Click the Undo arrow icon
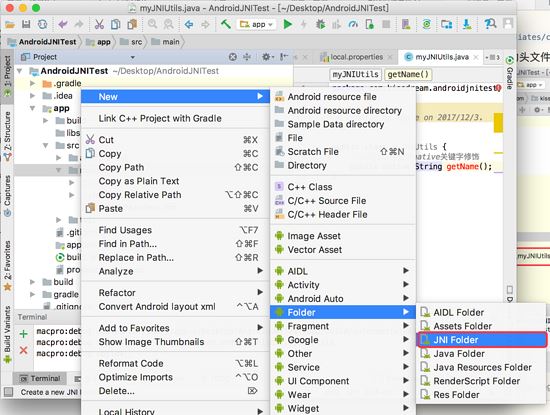Viewport: 550px width, 415px height. click(63, 24)
